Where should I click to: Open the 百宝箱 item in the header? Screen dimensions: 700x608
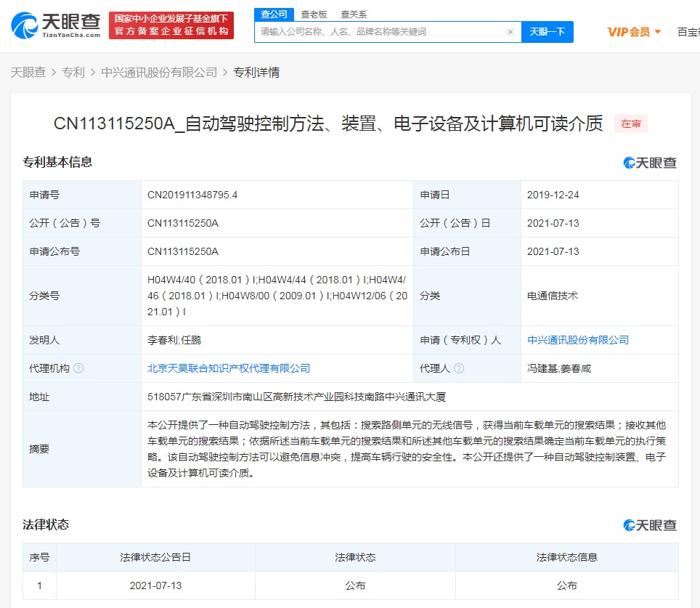pos(688,32)
